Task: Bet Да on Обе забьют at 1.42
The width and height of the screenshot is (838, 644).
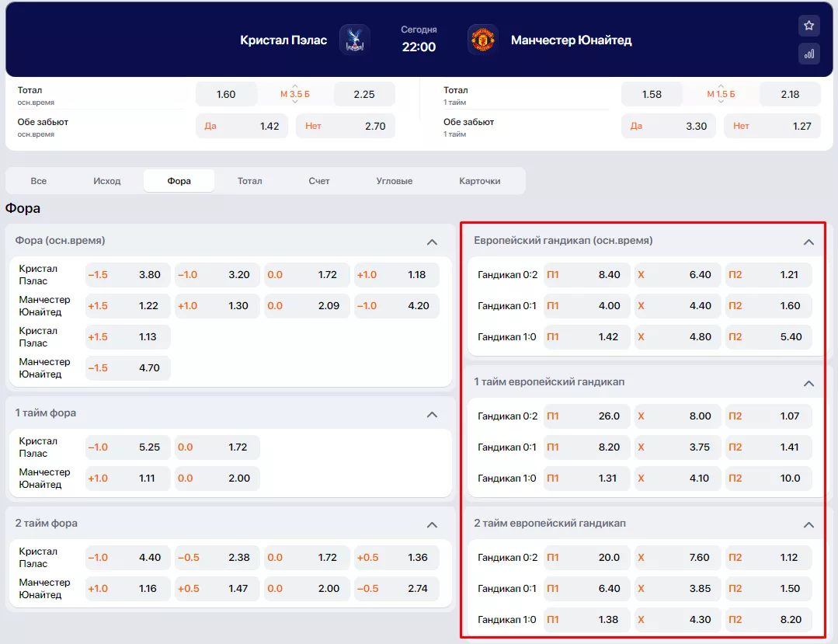Action: coord(242,126)
